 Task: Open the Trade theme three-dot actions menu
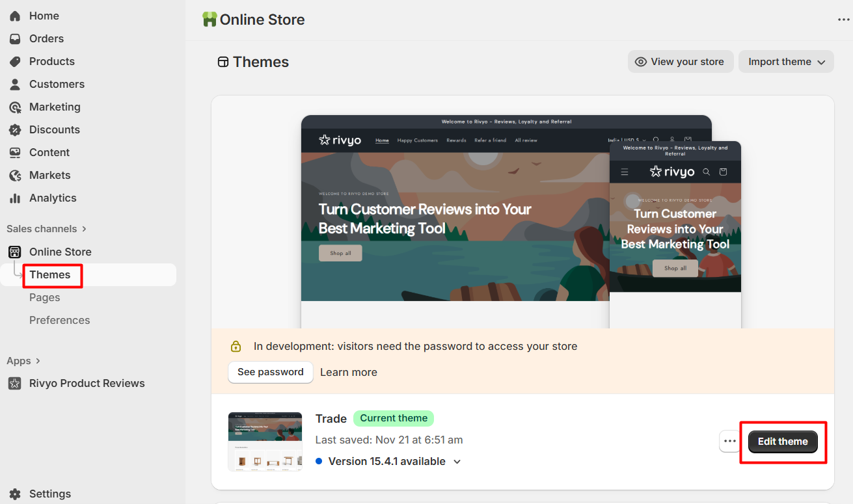tap(730, 441)
